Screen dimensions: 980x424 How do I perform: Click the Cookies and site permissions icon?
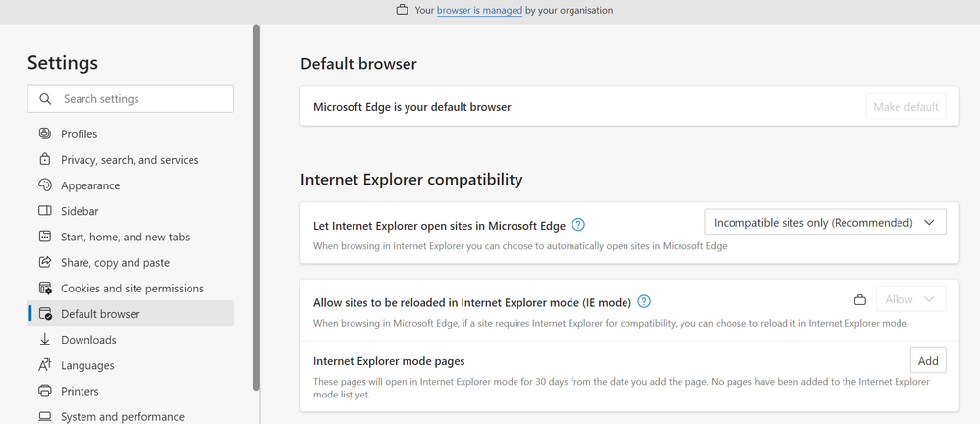pyautogui.click(x=45, y=289)
